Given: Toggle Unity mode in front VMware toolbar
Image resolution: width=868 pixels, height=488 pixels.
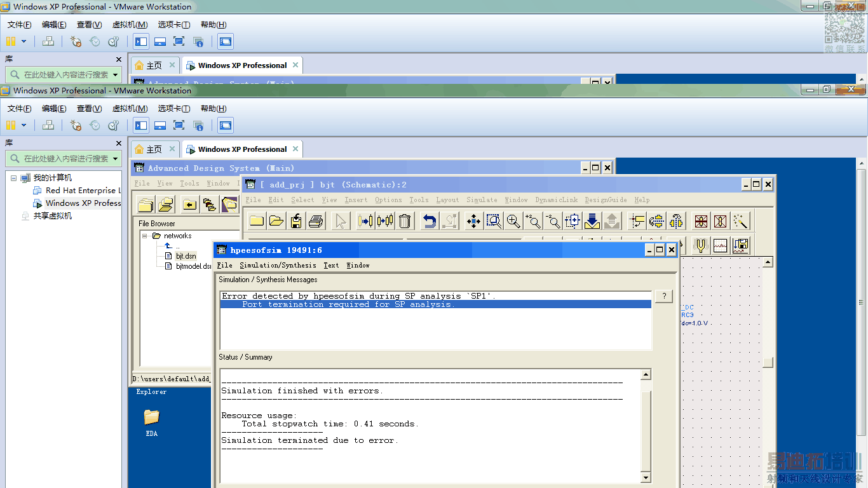Looking at the screenshot, I should (x=198, y=125).
